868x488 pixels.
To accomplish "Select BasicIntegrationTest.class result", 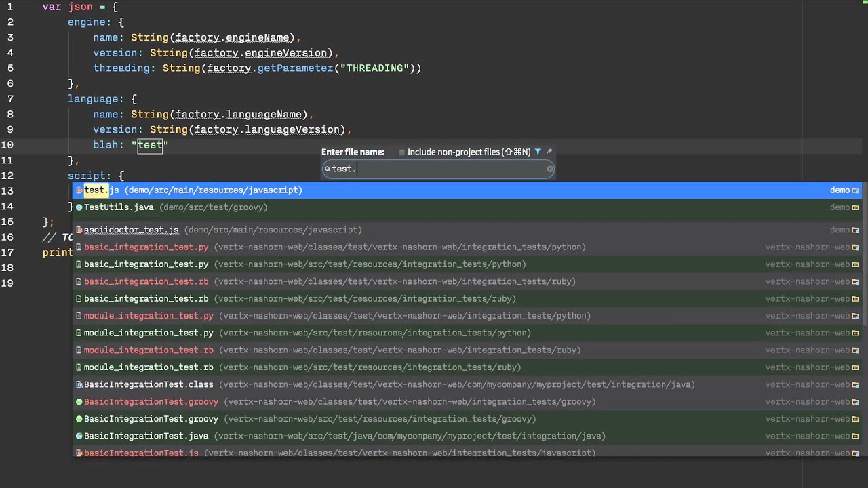I will (467, 384).
